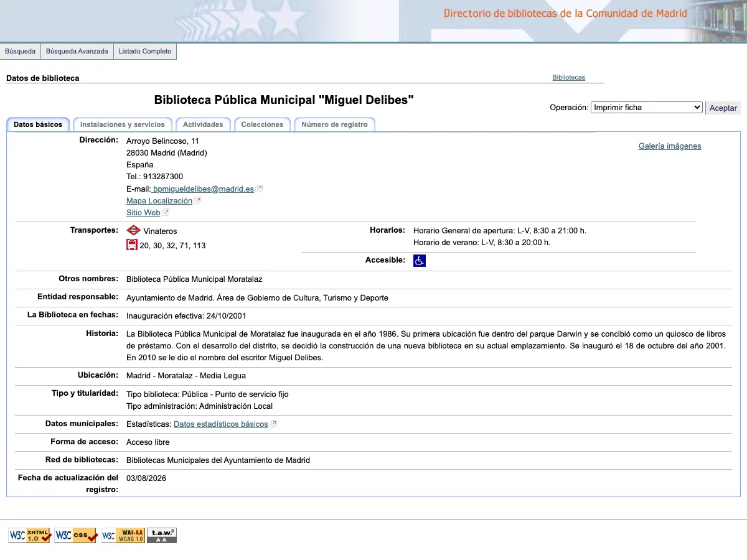Click external-link icon after Mapa Localización
This screenshot has width=747, height=560.
[x=198, y=200]
